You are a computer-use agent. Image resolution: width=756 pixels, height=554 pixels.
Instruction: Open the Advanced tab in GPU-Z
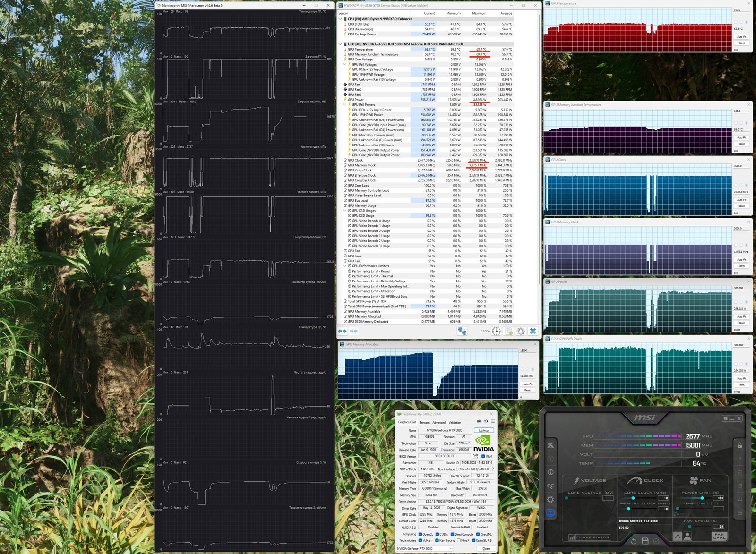point(439,423)
